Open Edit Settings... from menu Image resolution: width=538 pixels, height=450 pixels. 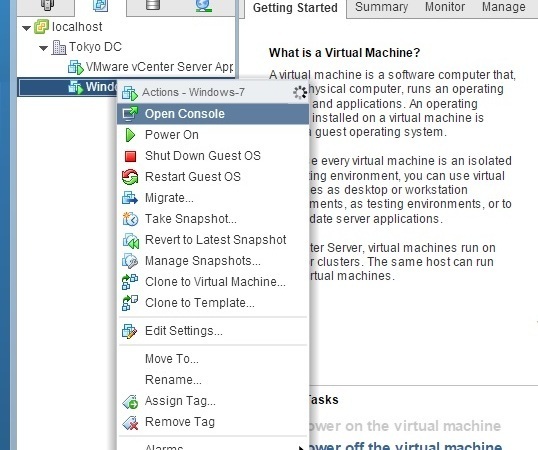(213, 331)
